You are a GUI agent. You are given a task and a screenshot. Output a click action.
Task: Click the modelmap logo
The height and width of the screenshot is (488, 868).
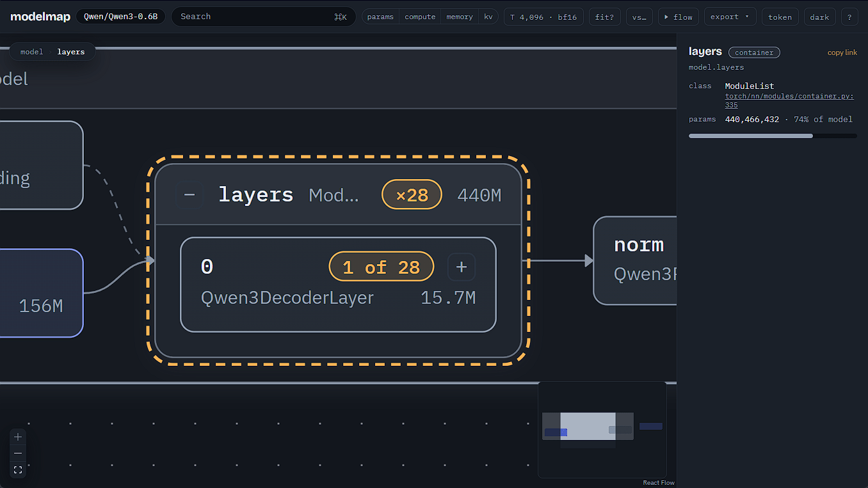[40, 17]
